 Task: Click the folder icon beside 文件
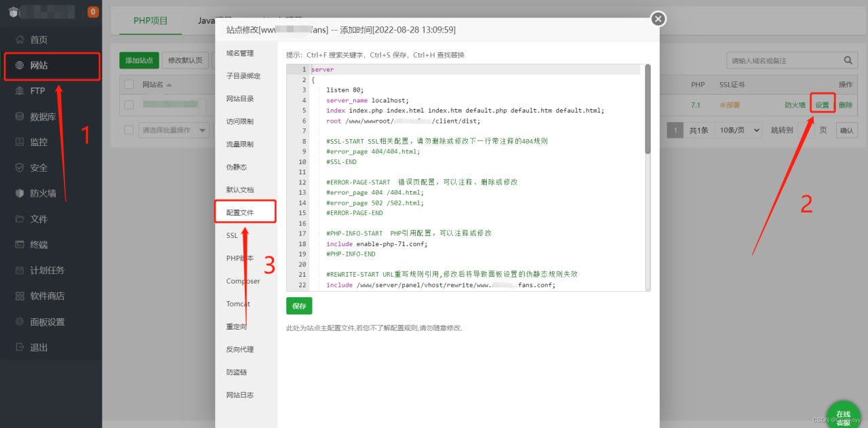pyautogui.click(x=20, y=219)
